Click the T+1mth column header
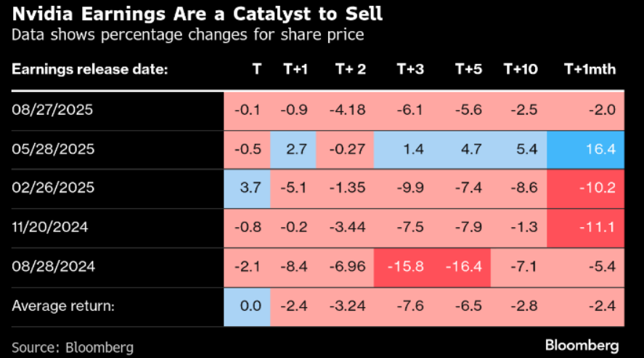The image size is (644, 358). pos(590,69)
